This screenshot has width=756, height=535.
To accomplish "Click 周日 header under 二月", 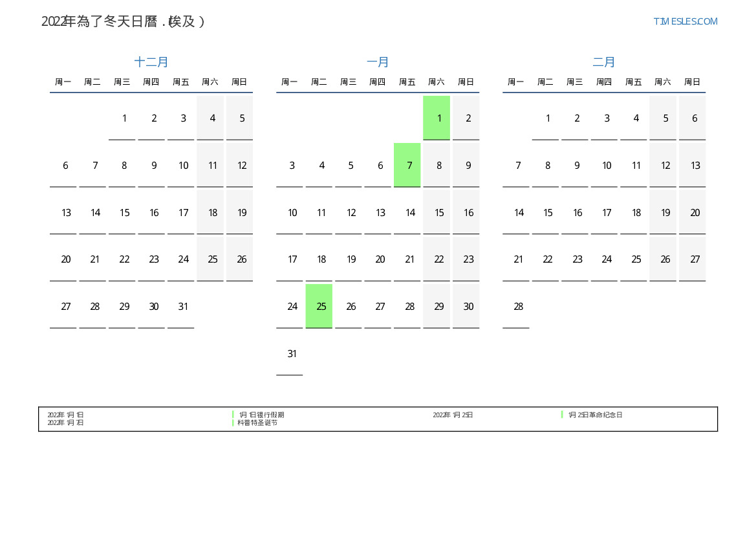I will tap(692, 82).
